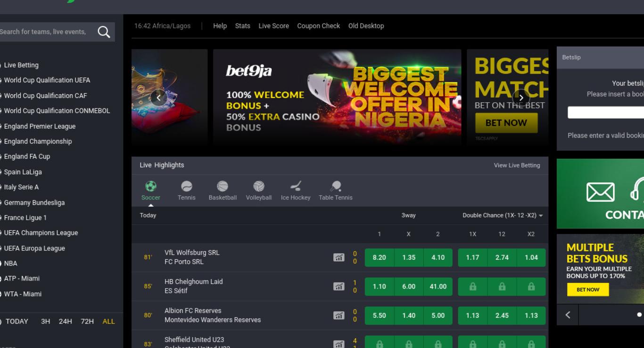Open UEFA Europa League
Viewport: 644px width, 348px height.
click(x=34, y=248)
